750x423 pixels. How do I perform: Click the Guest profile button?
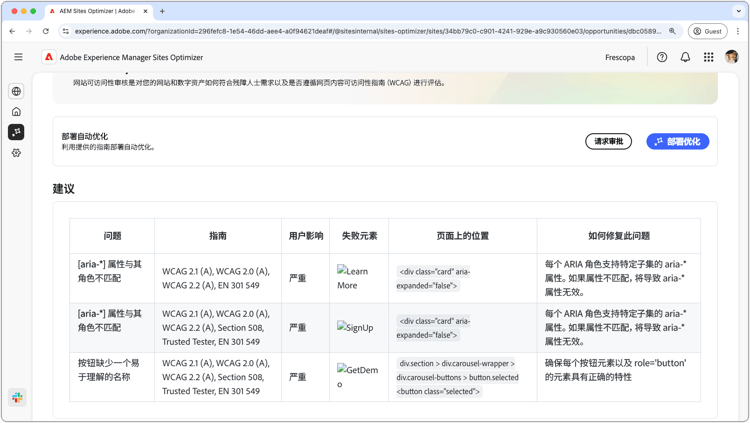pos(707,31)
